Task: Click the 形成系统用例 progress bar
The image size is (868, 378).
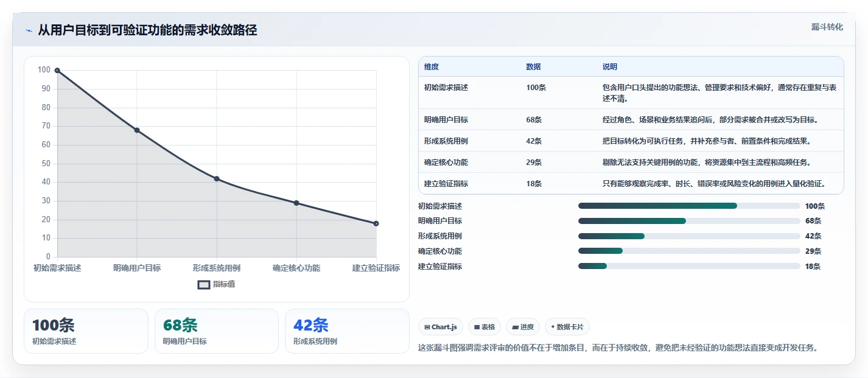Action: [689, 236]
